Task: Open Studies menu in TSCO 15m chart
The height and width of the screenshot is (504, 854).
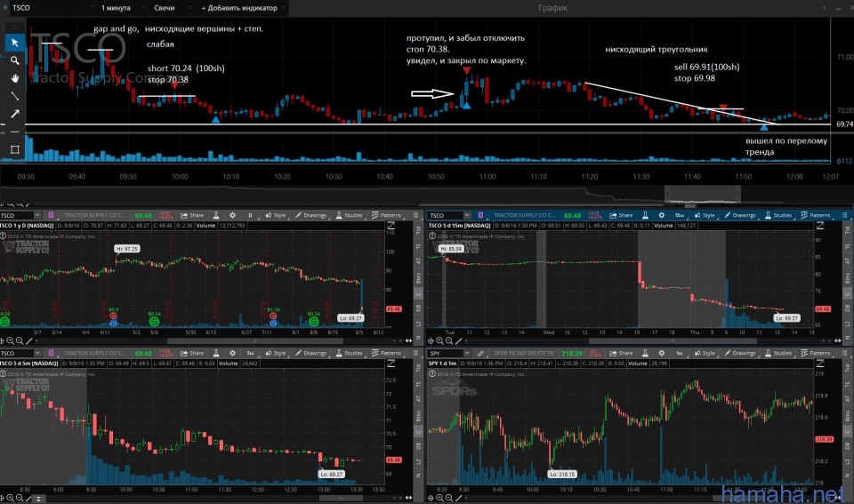Action: (779, 215)
